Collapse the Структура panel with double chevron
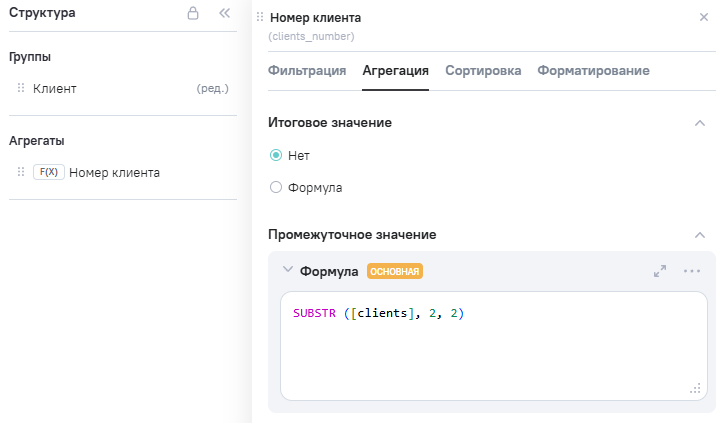Image resolution: width=727 pixels, height=423 pixels. point(224,14)
